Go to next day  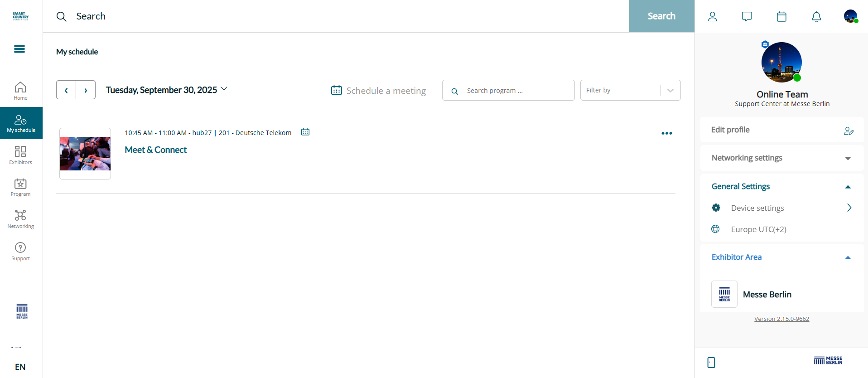86,90
